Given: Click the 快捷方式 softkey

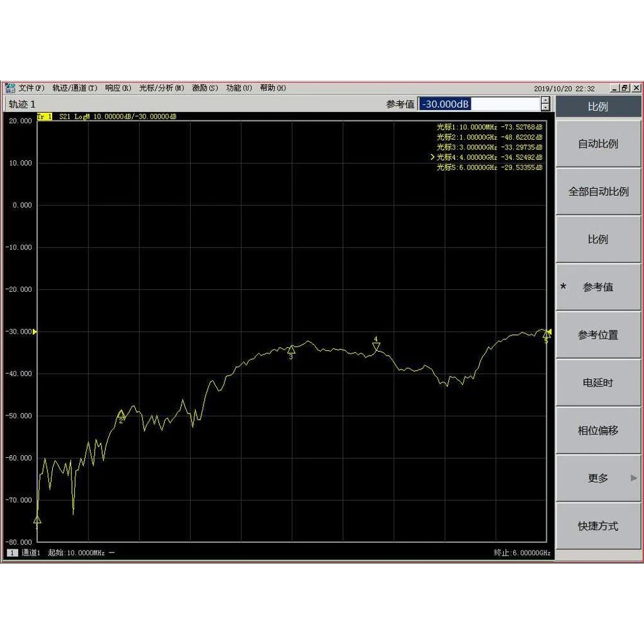Looking at the screenshot, I should [x=598, y=526].
